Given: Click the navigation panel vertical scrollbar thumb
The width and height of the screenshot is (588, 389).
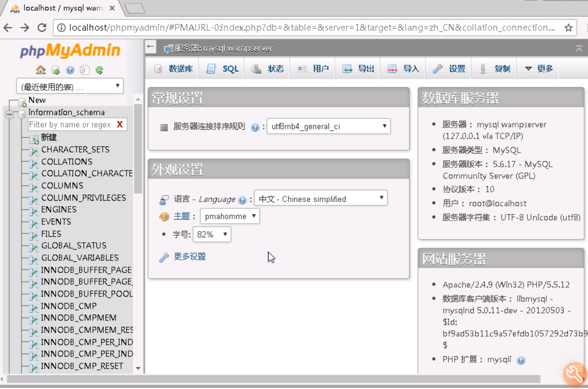Looking at the screenshot, I should click(x=138, y=149).
